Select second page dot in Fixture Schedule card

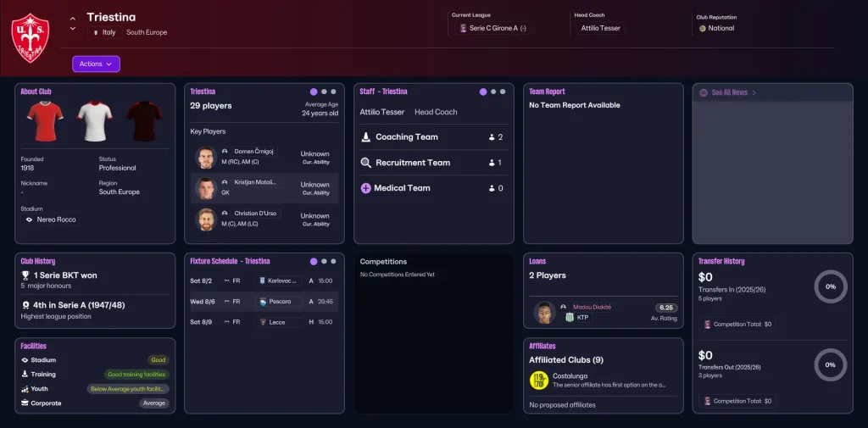pyautogui.click(x=325, y=261)
